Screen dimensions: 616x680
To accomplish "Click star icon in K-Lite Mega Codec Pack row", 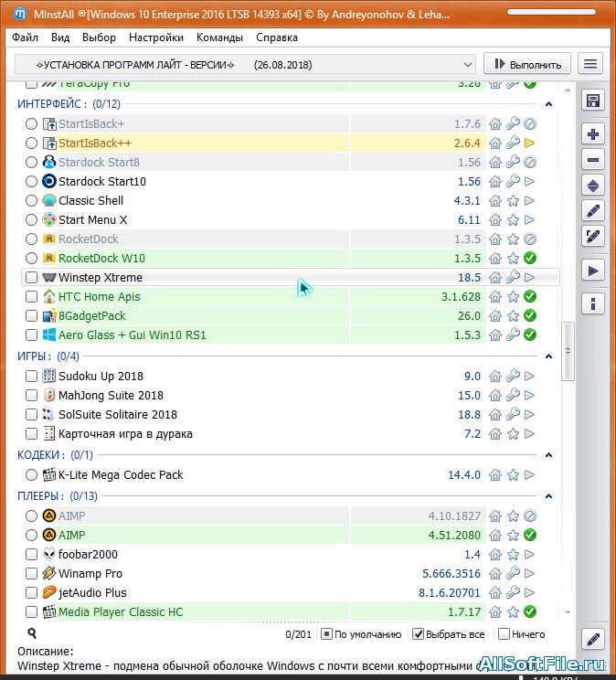I will pyautogui.click(x=513, y=475).
